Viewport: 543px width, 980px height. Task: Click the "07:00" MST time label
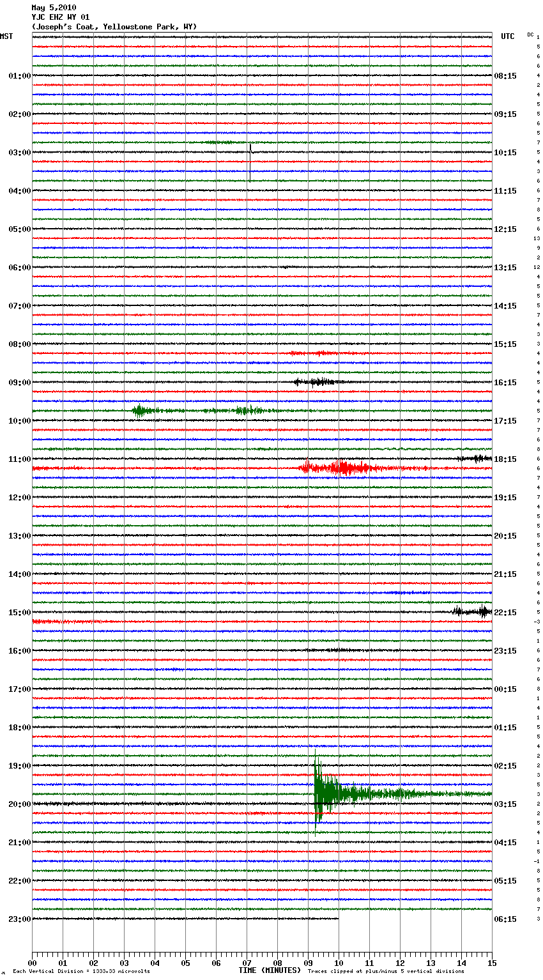point(20,306)
